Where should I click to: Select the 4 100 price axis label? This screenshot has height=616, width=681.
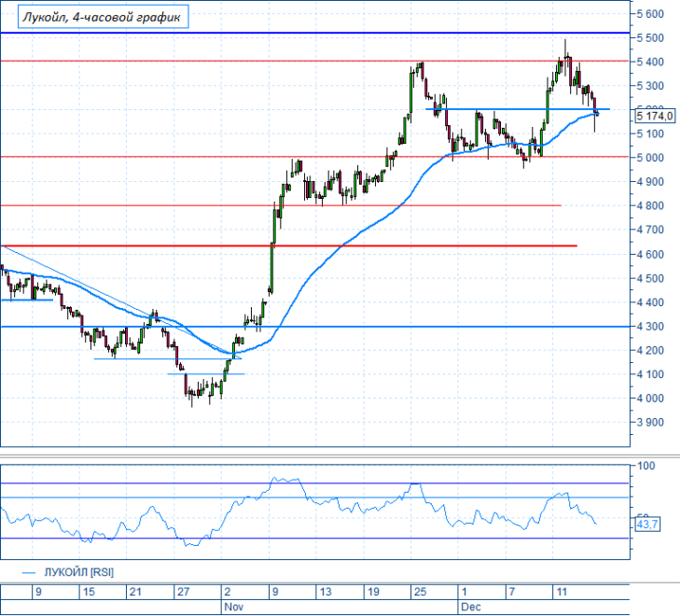coord(650,374)
